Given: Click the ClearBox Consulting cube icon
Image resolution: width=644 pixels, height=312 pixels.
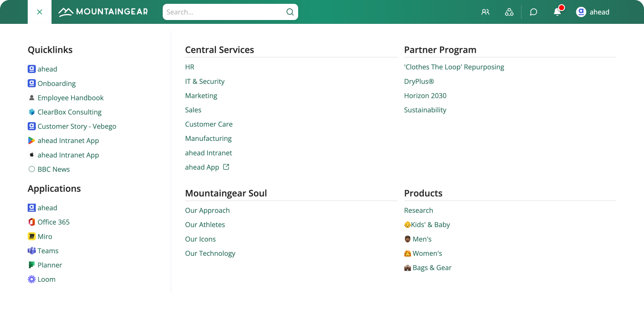Looking at the screenshot, I should [x=32, y=112].
